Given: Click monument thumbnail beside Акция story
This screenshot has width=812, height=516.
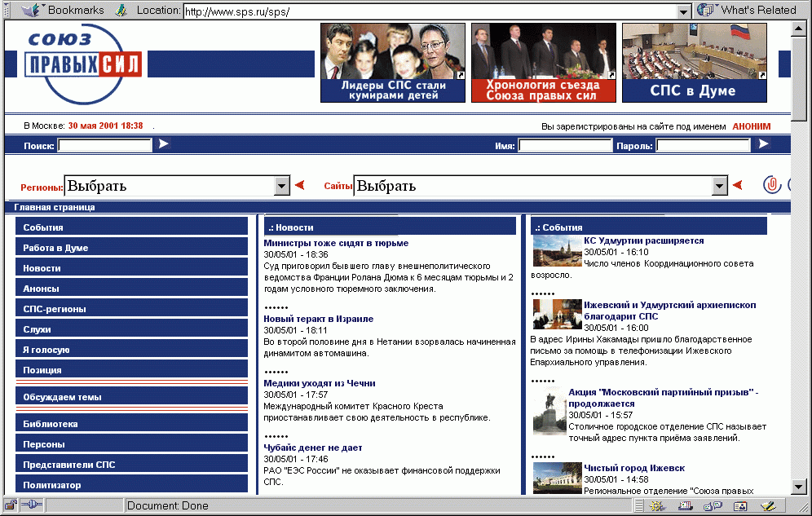Looking at the screenshot, I should [x=550, y=413].
